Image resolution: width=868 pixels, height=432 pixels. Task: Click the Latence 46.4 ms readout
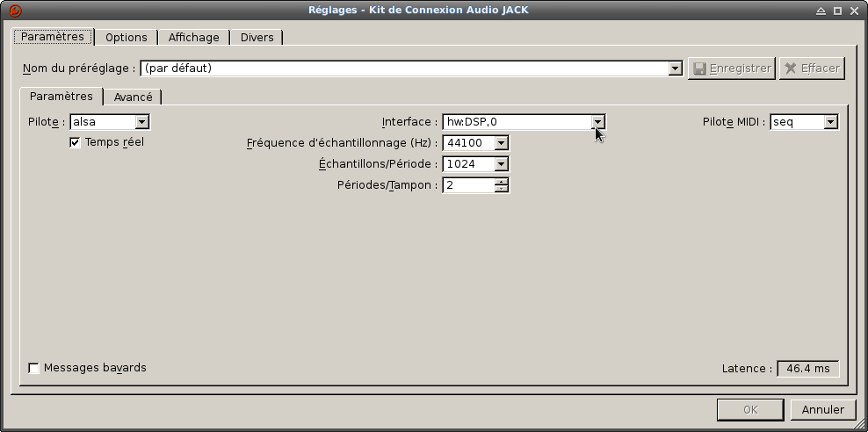coord(807,369)
